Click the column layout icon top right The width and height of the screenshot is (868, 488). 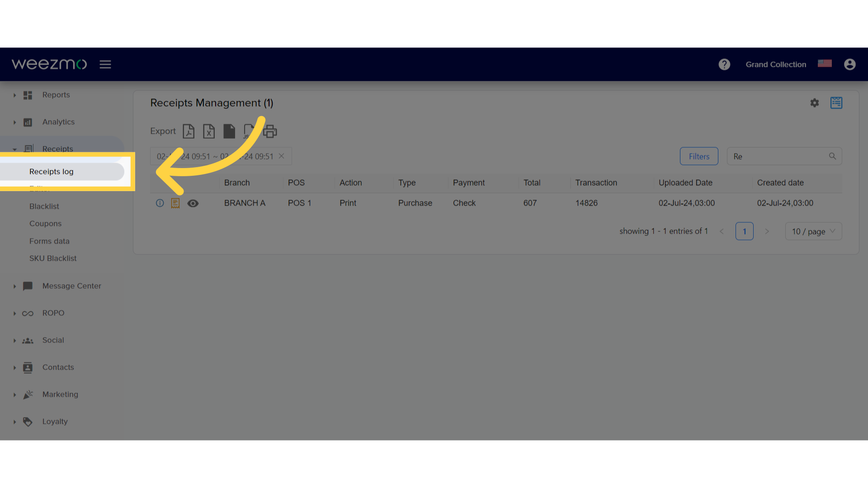point(836,103)
